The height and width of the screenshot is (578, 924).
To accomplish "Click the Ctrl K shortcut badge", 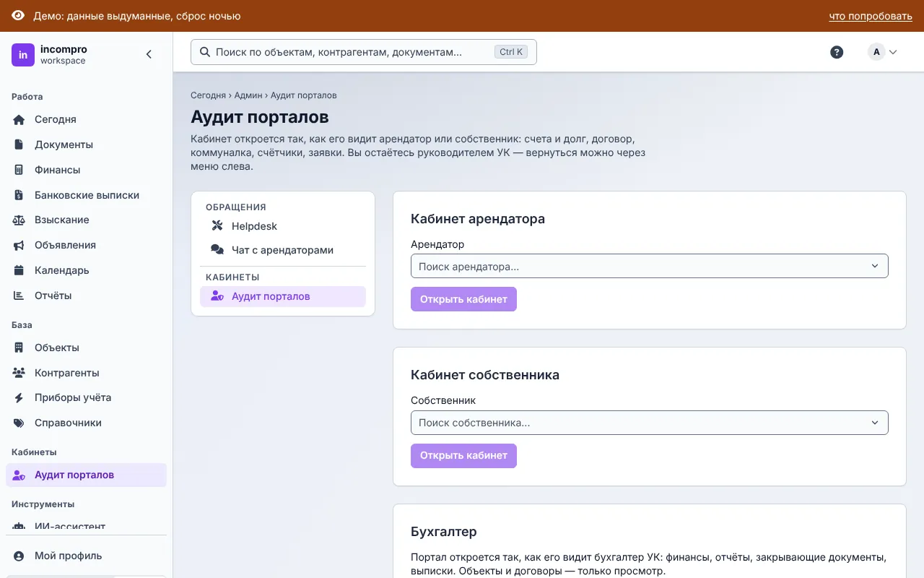I will [512, 52].
